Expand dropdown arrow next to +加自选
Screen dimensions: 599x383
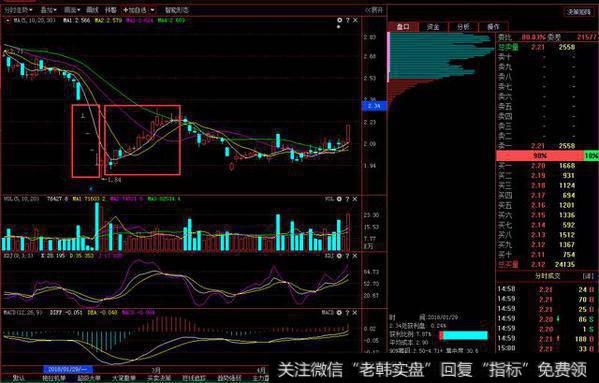tap(152, 10)
